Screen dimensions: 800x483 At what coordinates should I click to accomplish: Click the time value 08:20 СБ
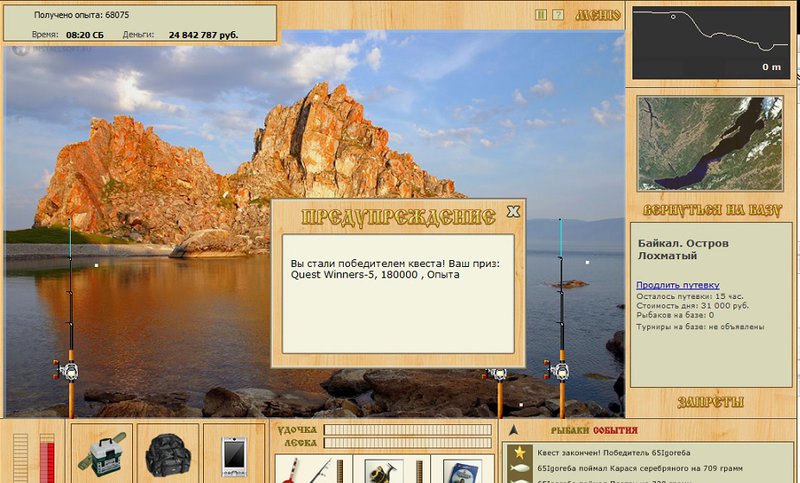[x=85, y=35]
